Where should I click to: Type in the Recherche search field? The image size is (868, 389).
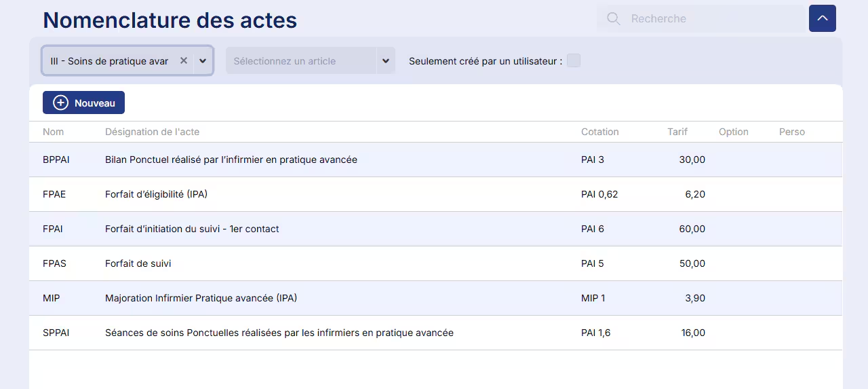pyautogui.click(x=712, y=19)
